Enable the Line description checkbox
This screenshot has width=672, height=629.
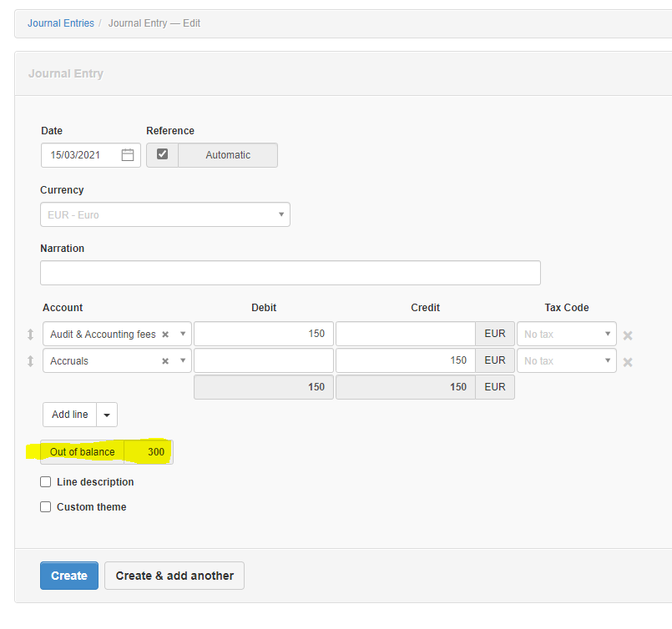click(x=45, y=481)
